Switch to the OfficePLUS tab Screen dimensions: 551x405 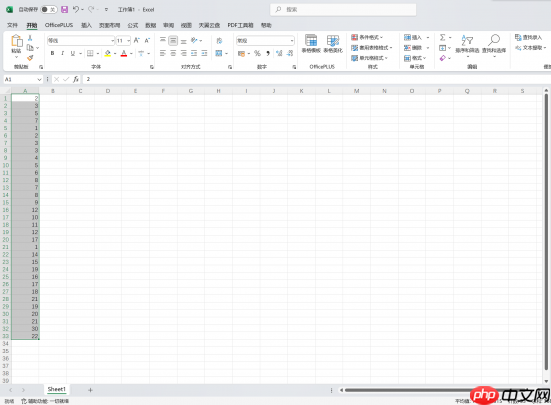click(x=59, y=25)
